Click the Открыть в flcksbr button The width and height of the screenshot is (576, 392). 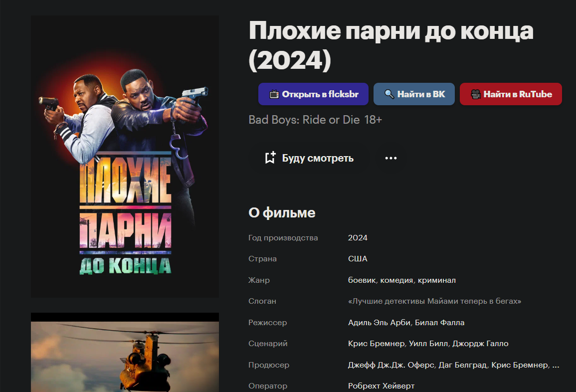pos(313,94)
